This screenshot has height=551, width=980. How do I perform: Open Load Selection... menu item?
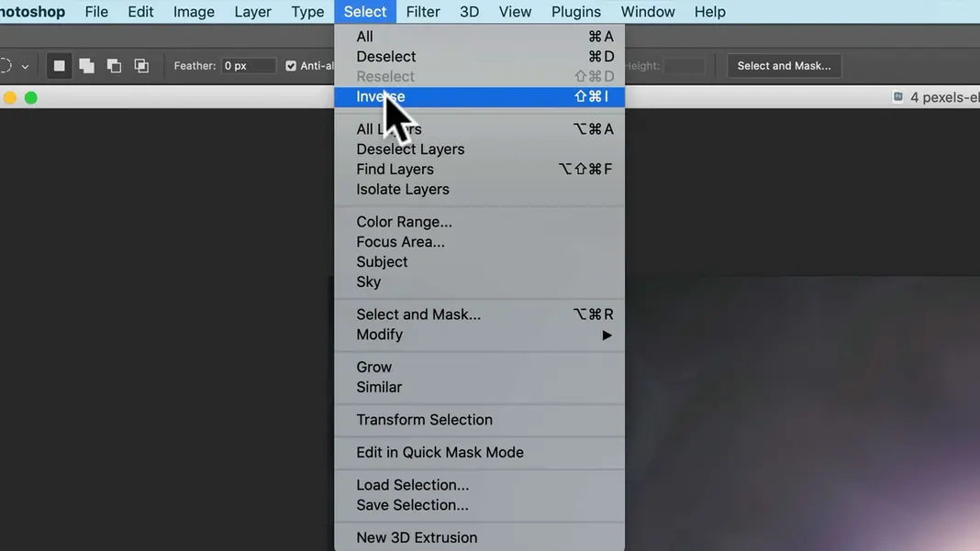pyautogui.click(x=479, y=485)
